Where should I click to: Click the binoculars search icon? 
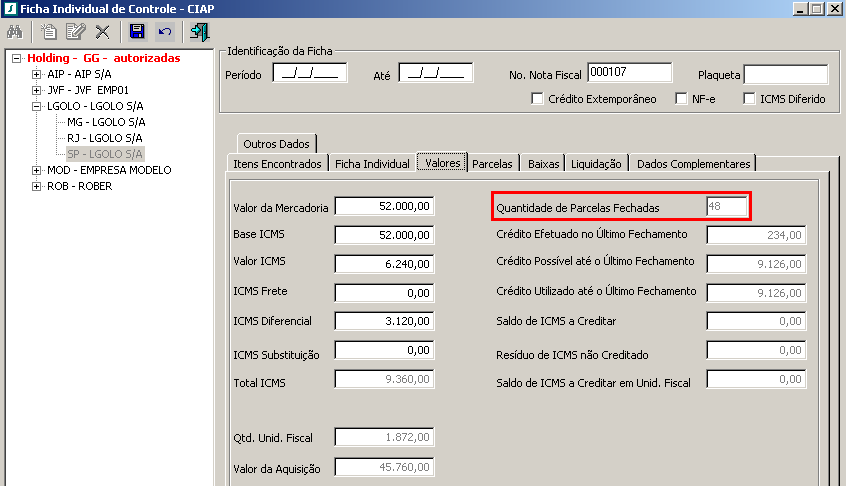[x=14, y=32]
